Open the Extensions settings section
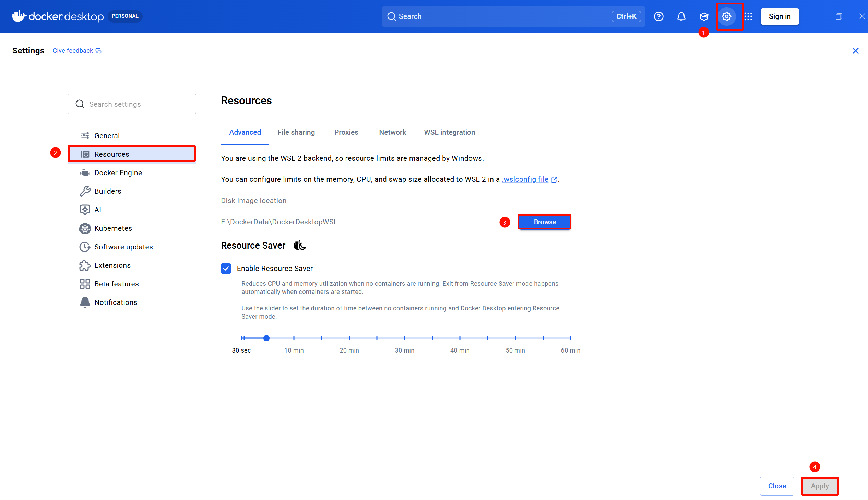The height and width of the screenshot is (500, 868). point(112,265)
